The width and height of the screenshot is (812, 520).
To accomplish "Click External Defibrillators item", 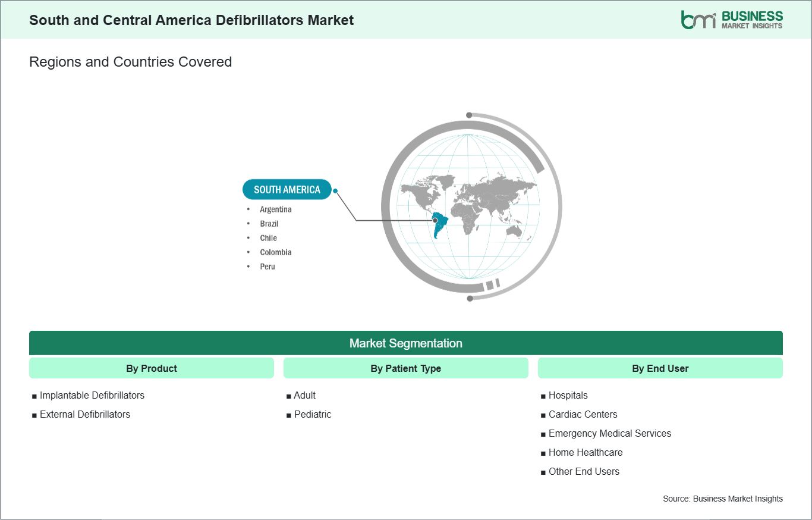I will tap(85, 414).
